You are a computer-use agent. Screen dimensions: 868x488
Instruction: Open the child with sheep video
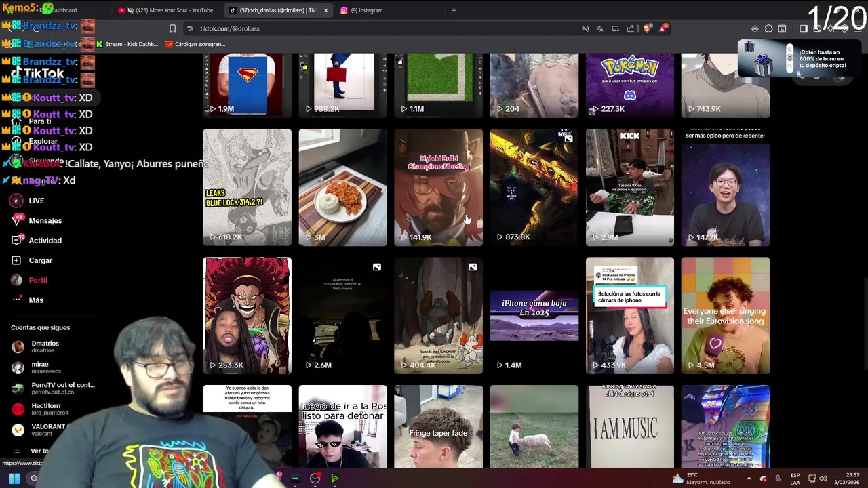pos(534,426)
